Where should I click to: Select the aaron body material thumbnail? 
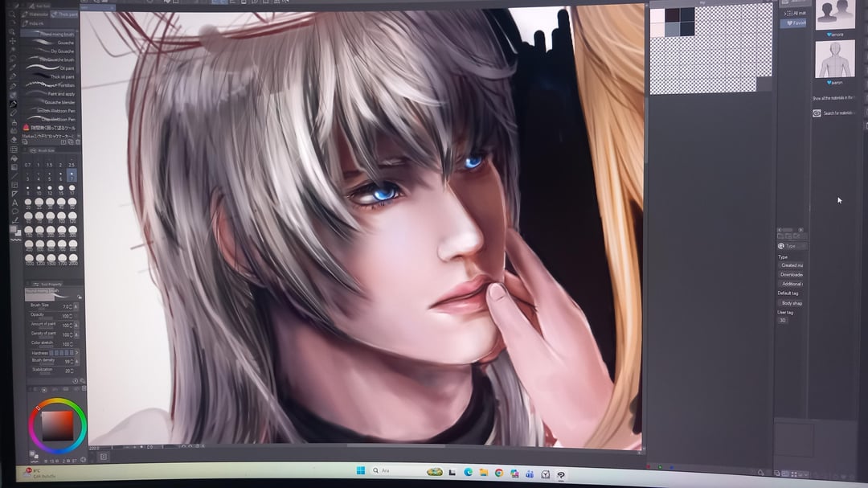coord(834,59)
